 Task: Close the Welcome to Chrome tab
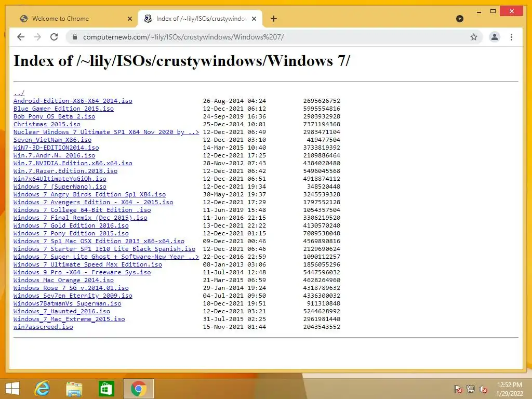129,19
